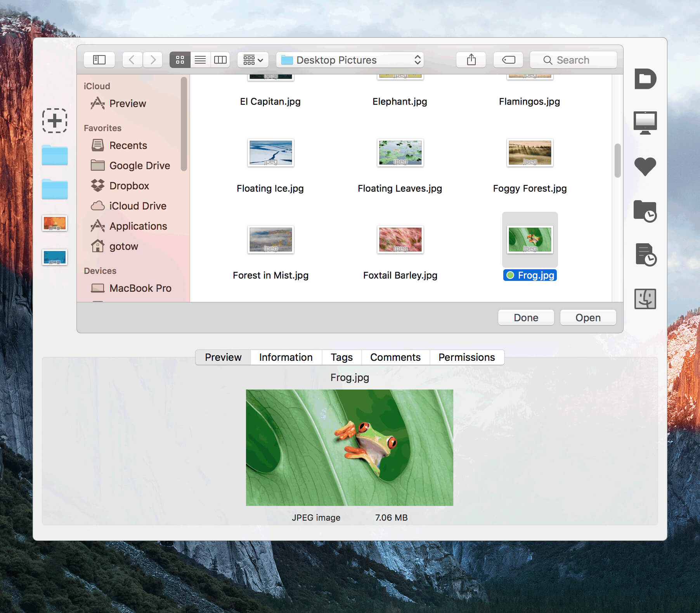Click the lower blue folder in left shelf
Screen dimensions: 700x613
click(55, 189)
